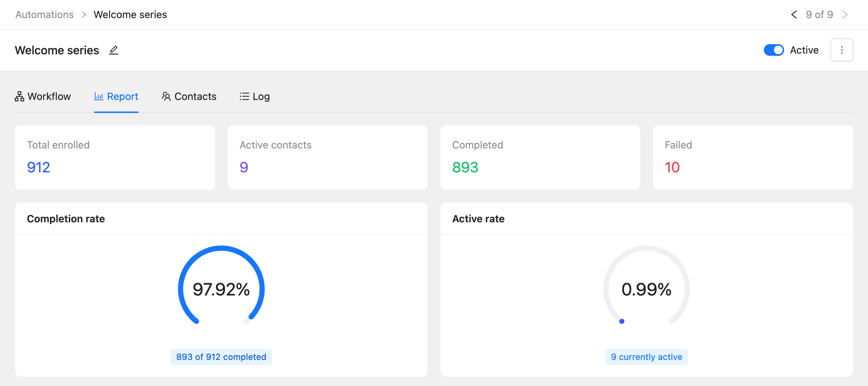
Task: Click the Failed value 10
Action: click(672, 167)
